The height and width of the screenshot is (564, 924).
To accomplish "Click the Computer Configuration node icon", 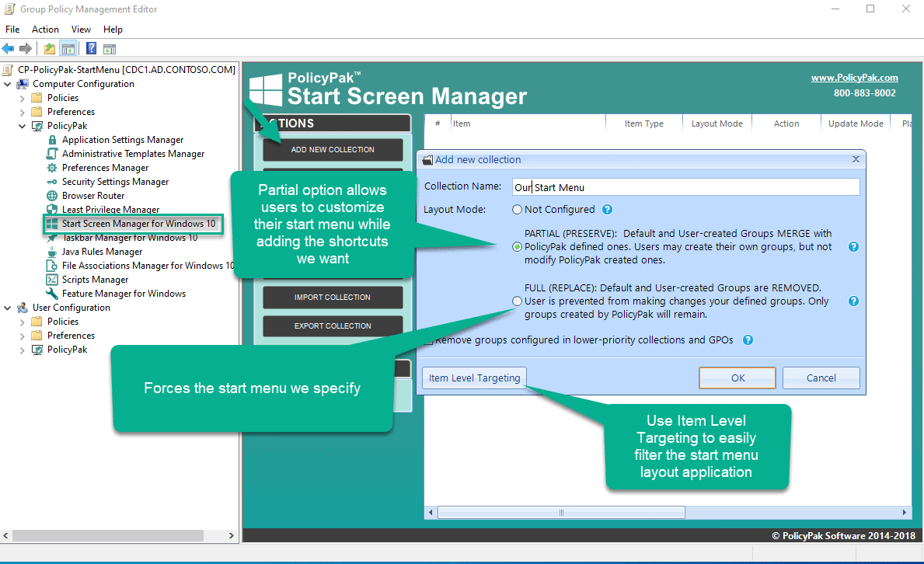I will click(23, 84).
